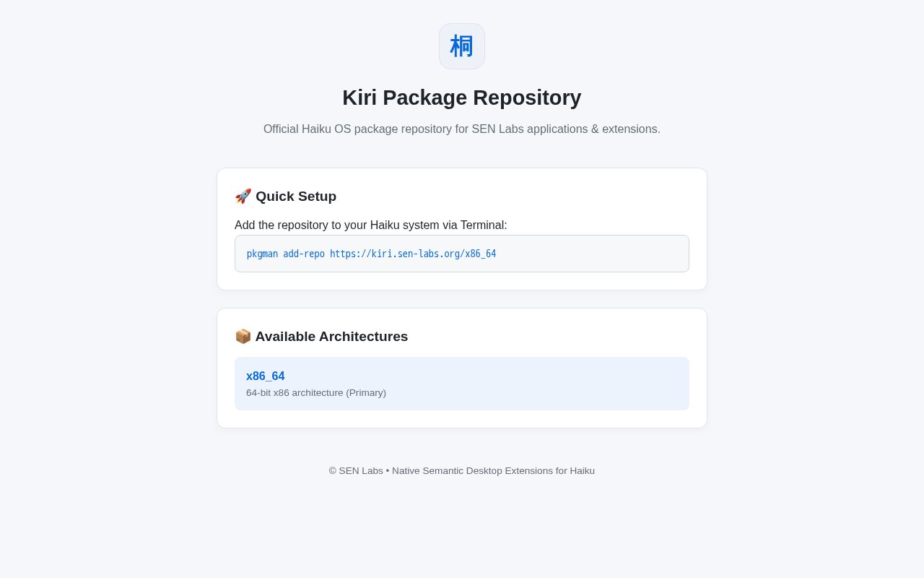Click the package box emoji icon
The height and width of the screenshot is (578, 924).
tap(243, 337)
